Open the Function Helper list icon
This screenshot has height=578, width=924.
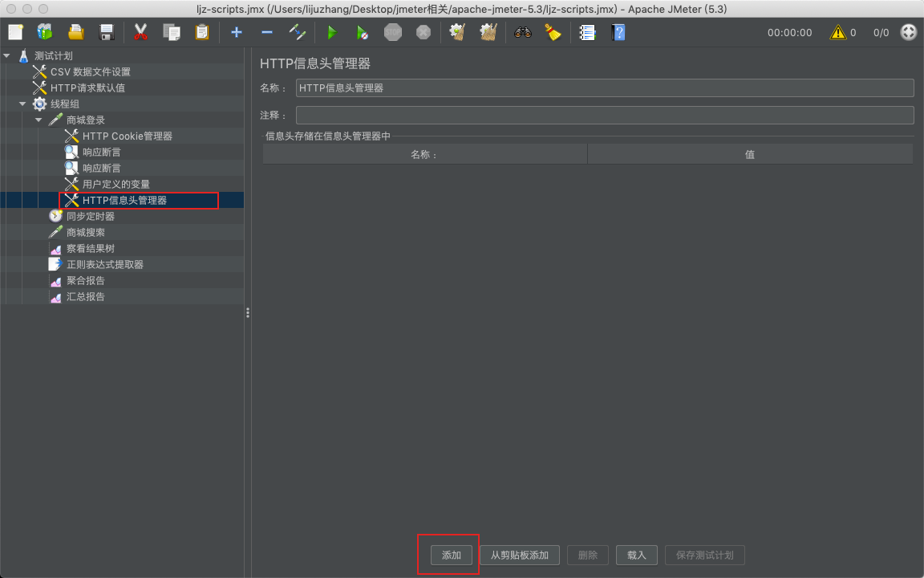coord(587,32)
